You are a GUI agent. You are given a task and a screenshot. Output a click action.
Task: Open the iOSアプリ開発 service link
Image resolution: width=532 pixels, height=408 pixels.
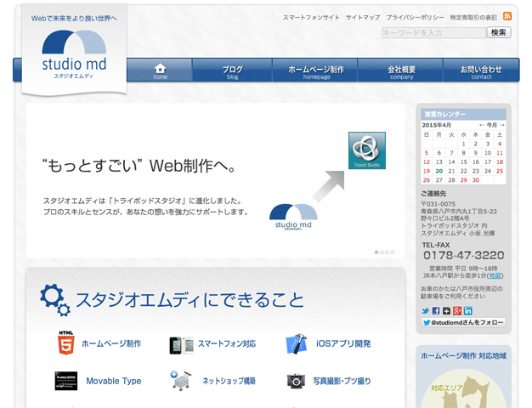343,343
